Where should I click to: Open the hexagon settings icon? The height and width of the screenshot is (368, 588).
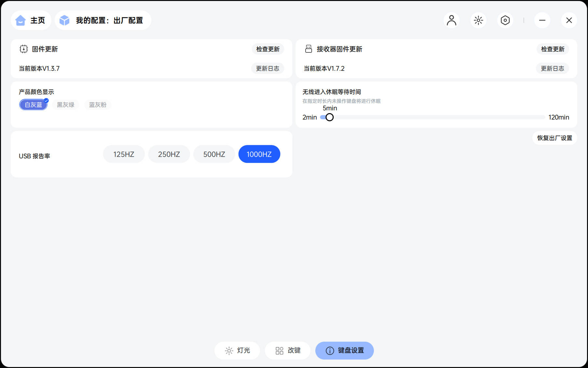click(505, 20)
